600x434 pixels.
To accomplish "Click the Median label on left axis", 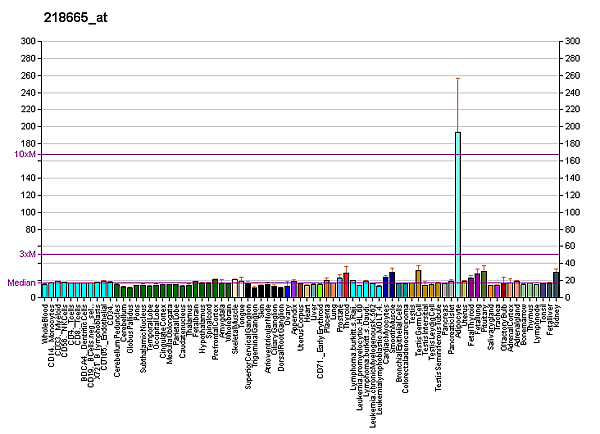I will pyautogui.click(x=21, y=283).
